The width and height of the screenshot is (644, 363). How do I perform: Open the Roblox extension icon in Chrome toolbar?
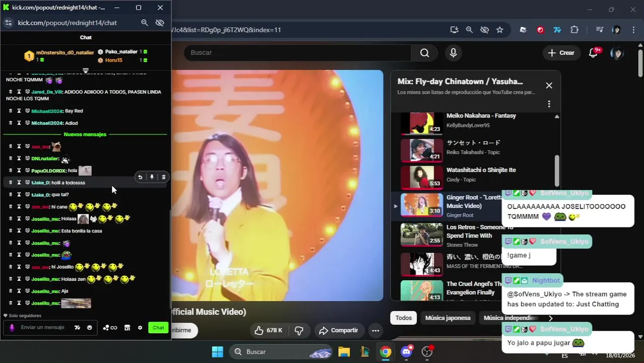[523, 30]
